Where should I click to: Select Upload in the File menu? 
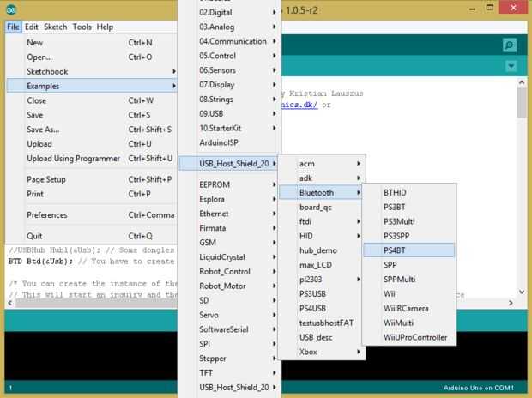pos(92,144)
